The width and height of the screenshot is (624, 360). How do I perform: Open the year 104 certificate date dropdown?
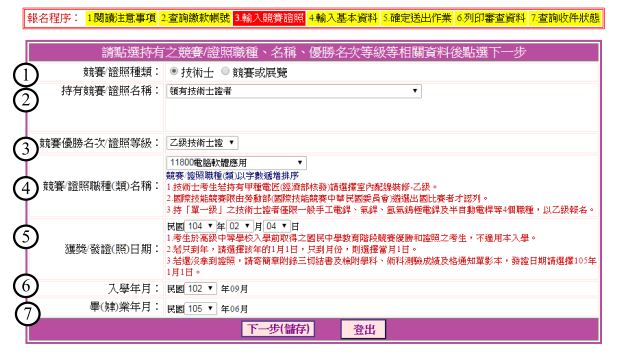(200, 226)
